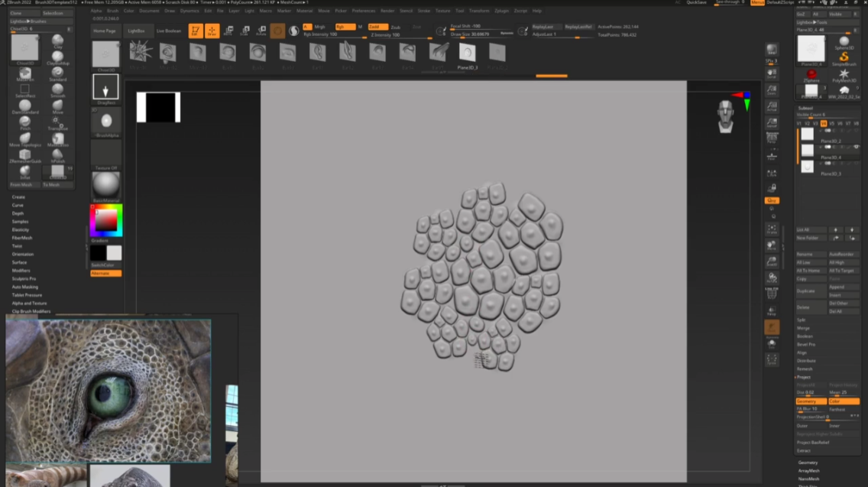
Task: Expand the FiberMesh brush section
Action: tap(22, 238)
